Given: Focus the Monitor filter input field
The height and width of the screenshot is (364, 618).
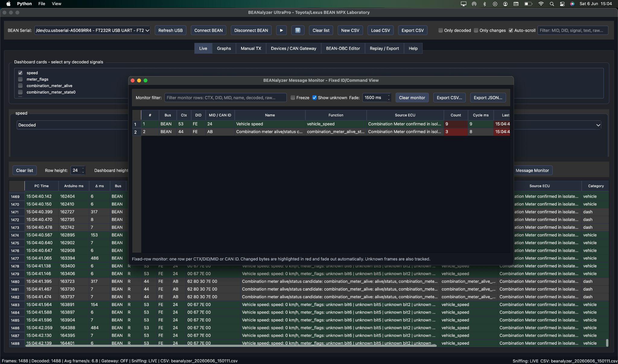Looking at the screenshot, I should click(225, 97).
